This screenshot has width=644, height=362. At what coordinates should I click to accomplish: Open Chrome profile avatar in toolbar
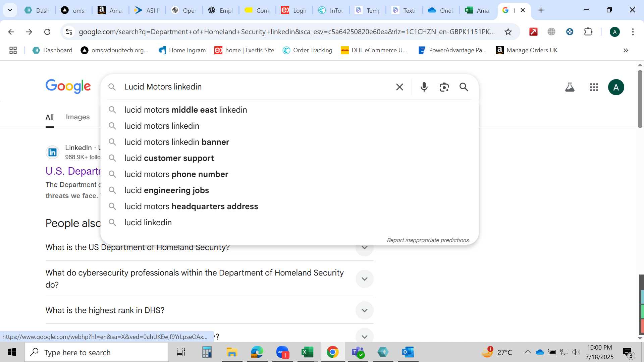615,32
